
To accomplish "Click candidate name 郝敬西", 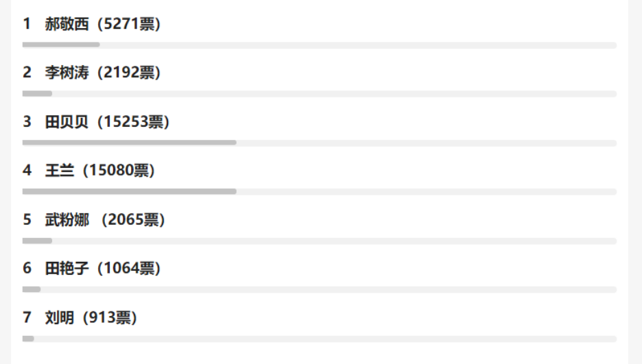I will 67,25.
